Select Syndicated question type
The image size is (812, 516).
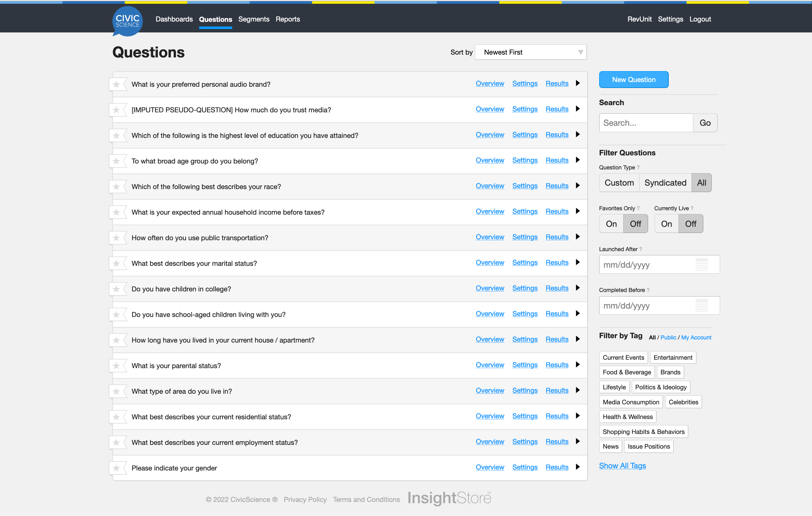665,183
